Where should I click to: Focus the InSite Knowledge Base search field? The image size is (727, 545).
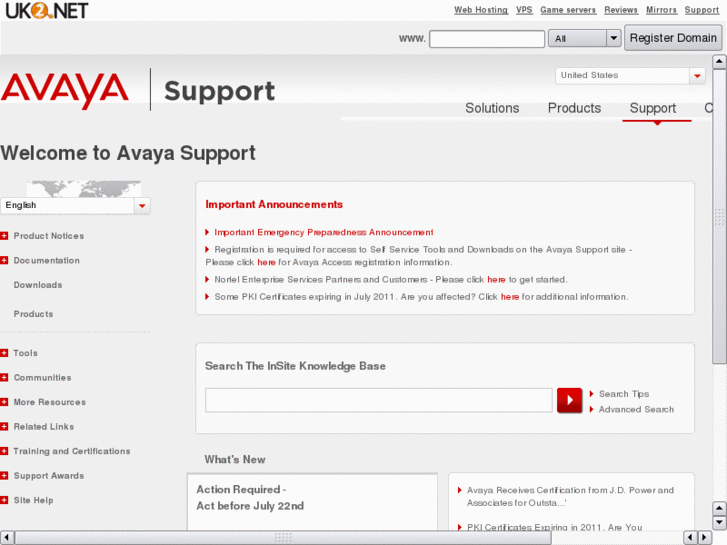(378, 400)
